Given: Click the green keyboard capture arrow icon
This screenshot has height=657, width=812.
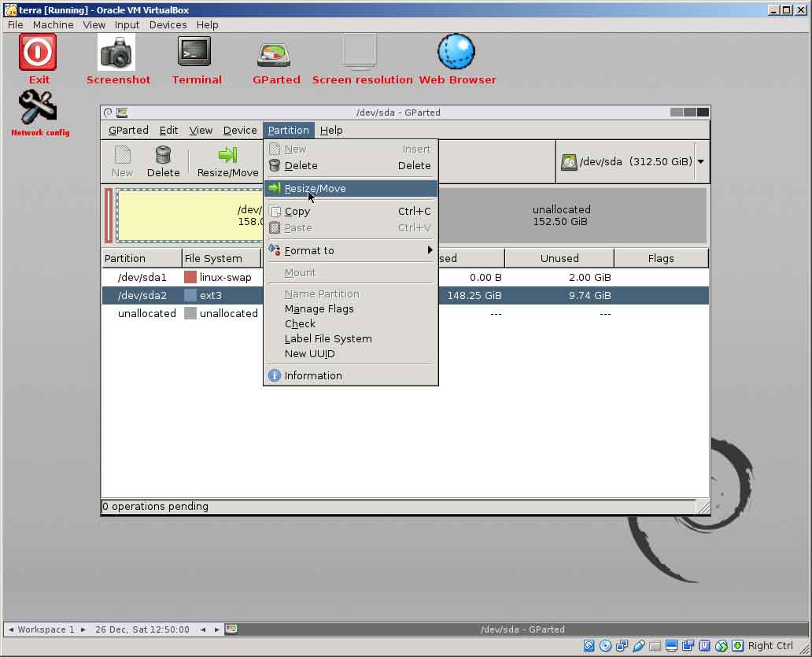Looking at the screenshot, I should [x=738, y=646].
